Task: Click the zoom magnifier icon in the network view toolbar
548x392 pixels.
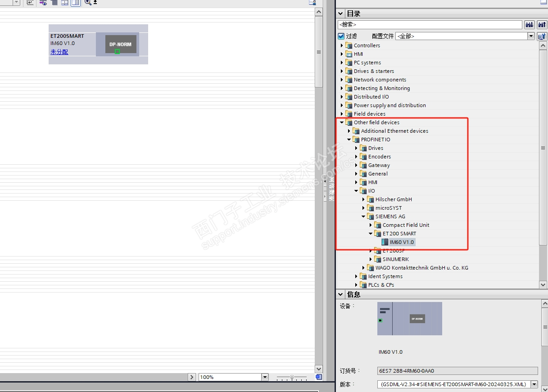Action: (88, 2)
